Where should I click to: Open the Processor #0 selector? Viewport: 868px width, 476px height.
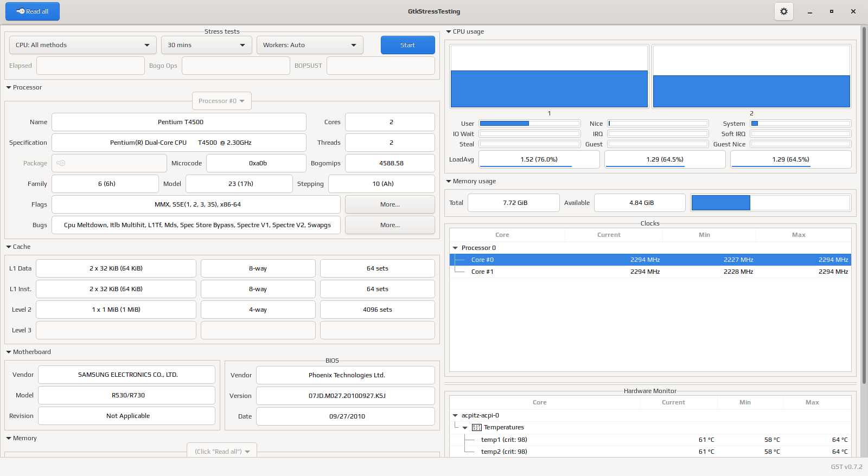pos(221,101)
